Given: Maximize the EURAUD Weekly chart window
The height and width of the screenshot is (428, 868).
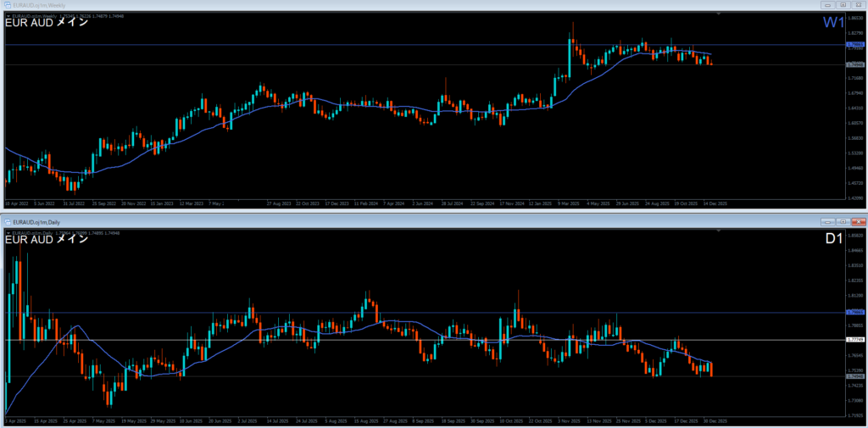Looking at the screenshot, I should [843, 6].
